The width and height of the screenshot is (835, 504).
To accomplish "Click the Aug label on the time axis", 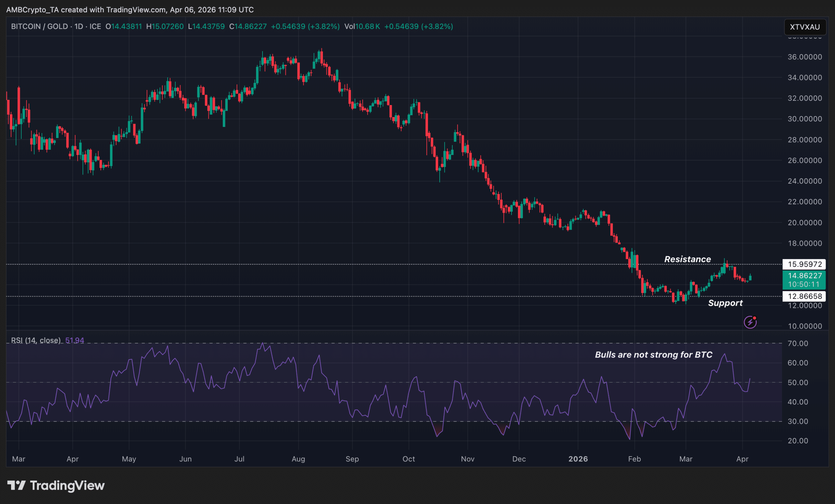I will click(298, 459).
